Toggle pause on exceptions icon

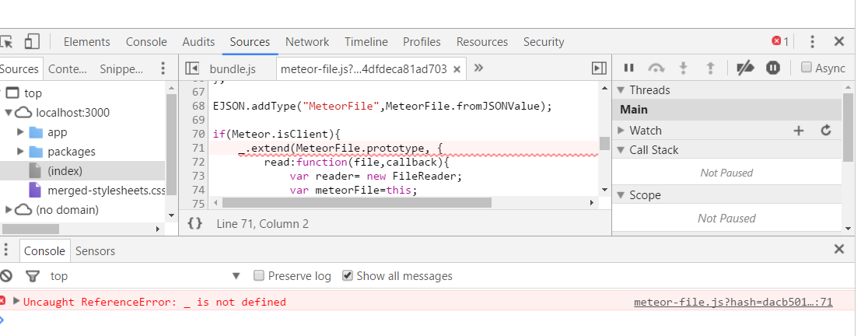point(772,68)
